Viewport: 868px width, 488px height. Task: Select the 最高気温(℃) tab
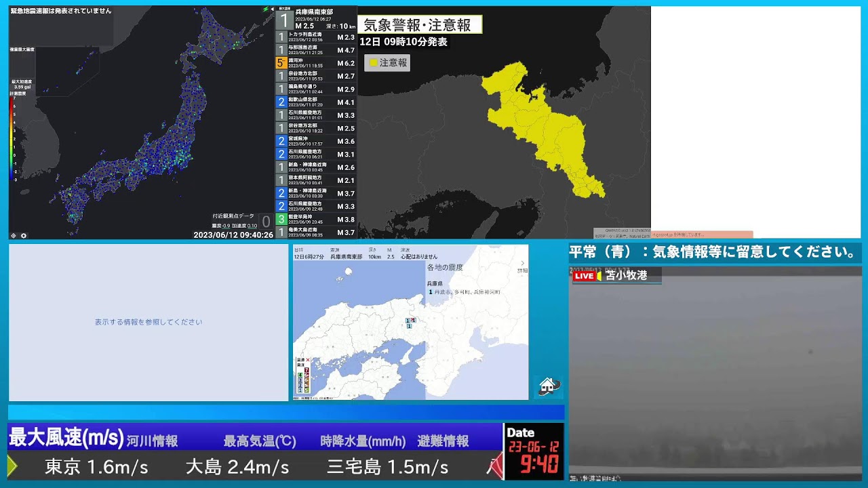click(x=260, y=441)
